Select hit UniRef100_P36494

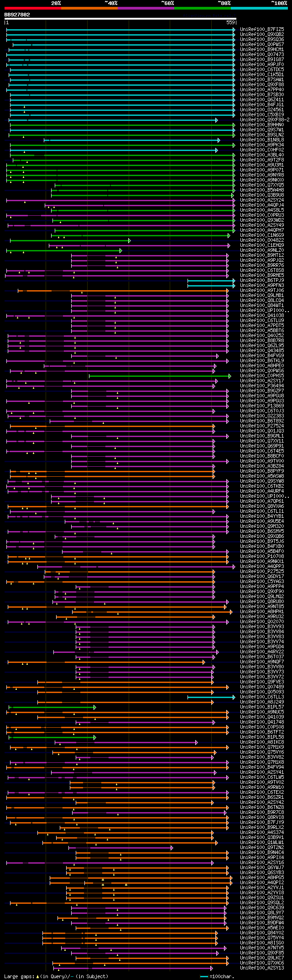pyautogui.click(x=262, y=386)
